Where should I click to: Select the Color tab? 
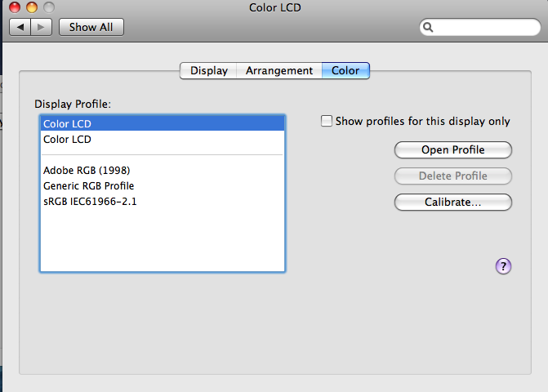(345, 70)
